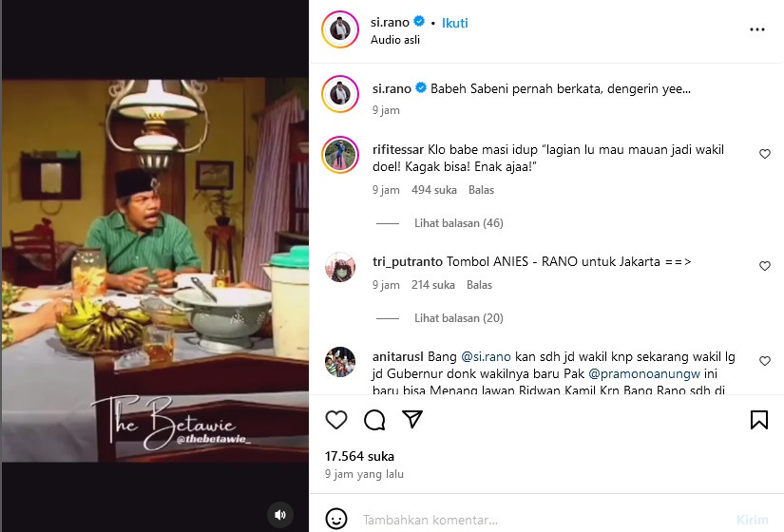Screen dimensions: 784x532
Task: Like anitarusl's comment
Action: (x=764, y=361)
